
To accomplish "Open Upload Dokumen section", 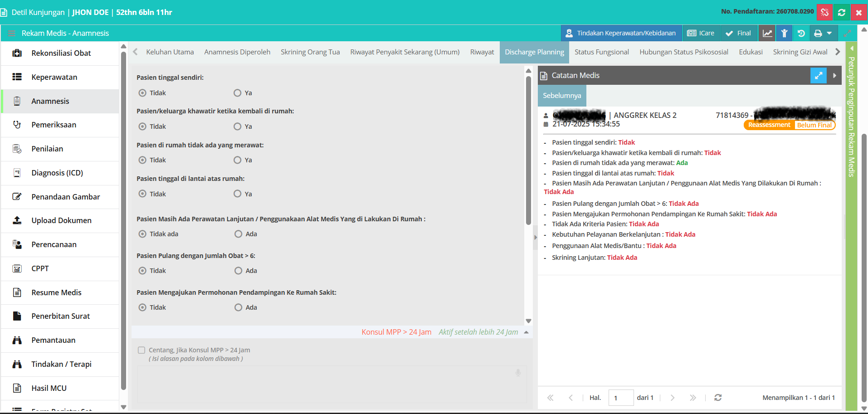I will pyautogui.click(x=60, y=220).
